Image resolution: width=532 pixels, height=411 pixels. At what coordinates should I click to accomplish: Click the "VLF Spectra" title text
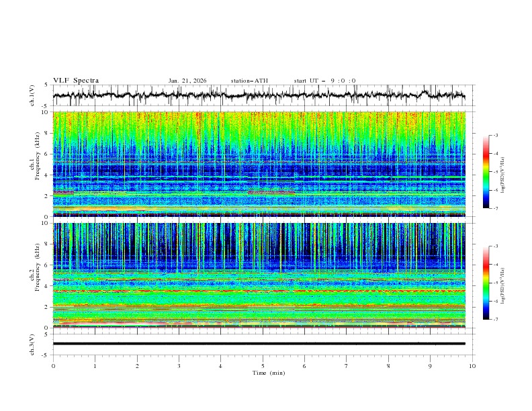point(76,81)
